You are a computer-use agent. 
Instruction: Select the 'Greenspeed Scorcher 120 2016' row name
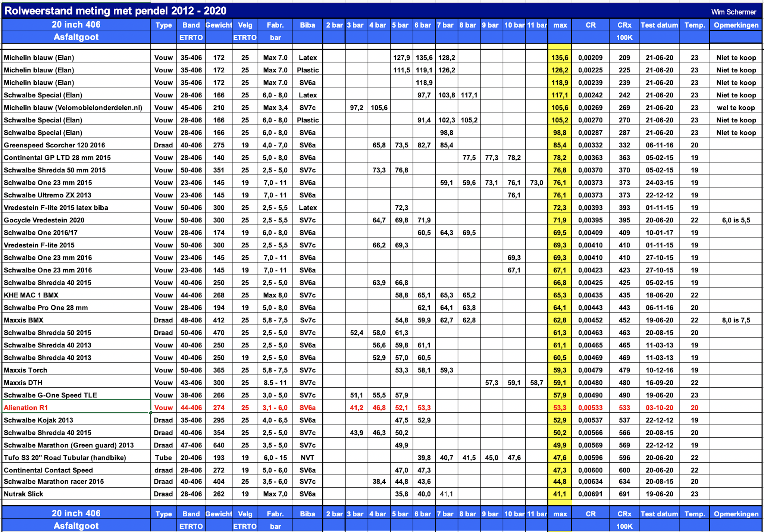point(54,145)
